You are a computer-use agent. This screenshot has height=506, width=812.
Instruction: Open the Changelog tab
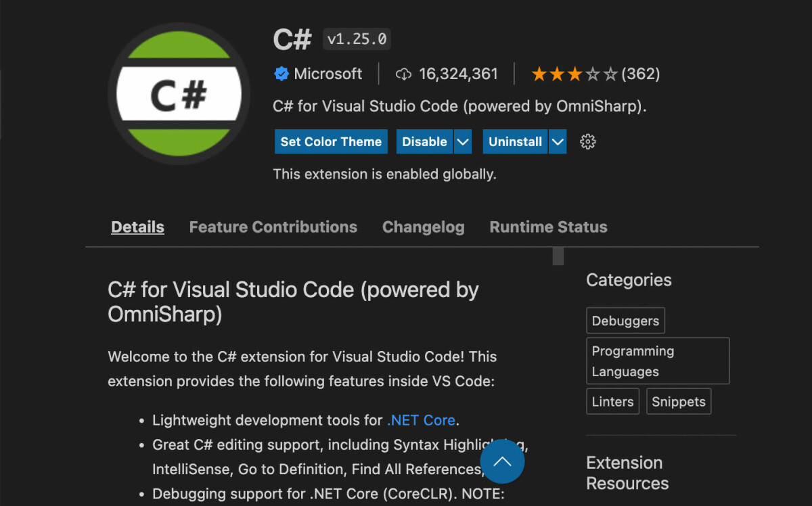coord(423,227)
